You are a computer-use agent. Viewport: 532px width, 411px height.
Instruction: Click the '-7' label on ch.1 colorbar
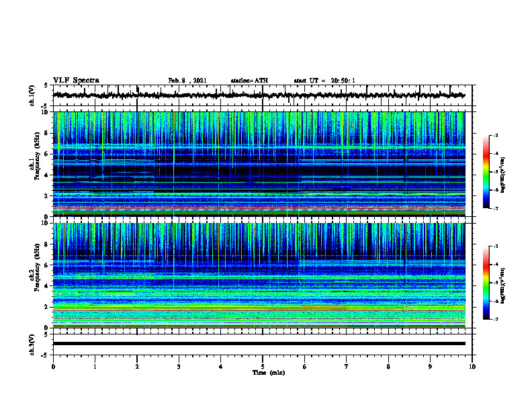pos(495,208)
